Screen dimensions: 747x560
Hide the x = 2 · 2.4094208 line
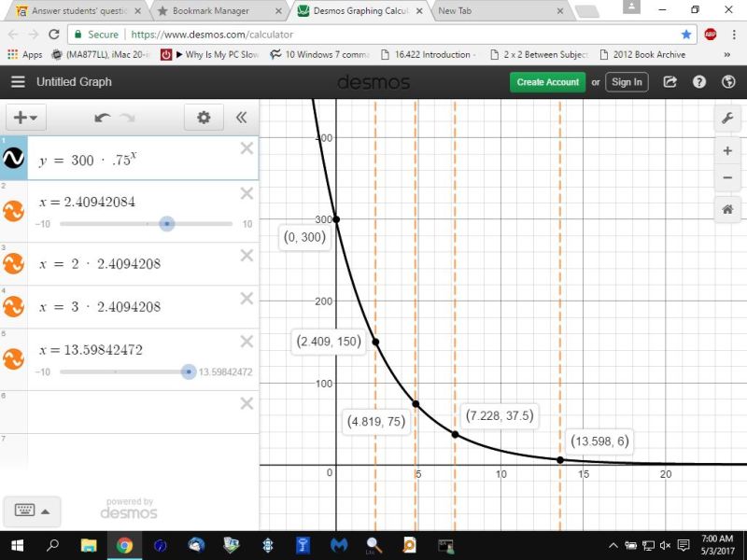(x=13, y=263)
